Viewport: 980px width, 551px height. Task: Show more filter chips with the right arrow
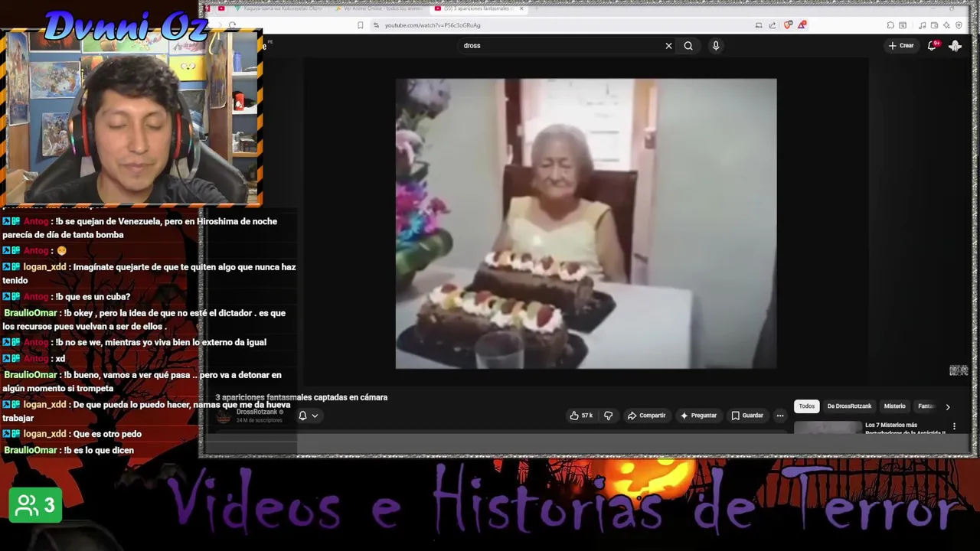[948, 407]
